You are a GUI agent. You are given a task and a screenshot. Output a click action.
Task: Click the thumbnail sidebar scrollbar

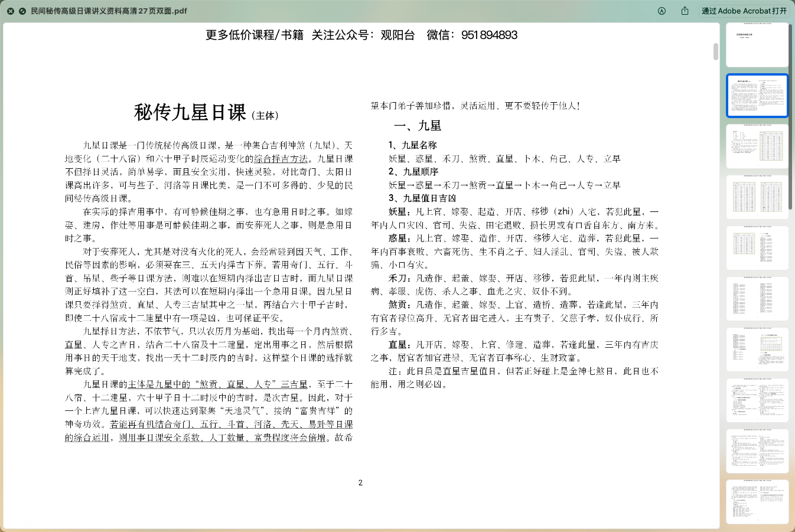tap(791, 118)
